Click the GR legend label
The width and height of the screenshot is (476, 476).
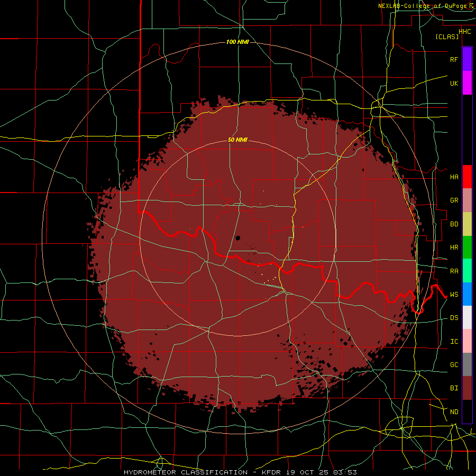(x=454, y=200)
